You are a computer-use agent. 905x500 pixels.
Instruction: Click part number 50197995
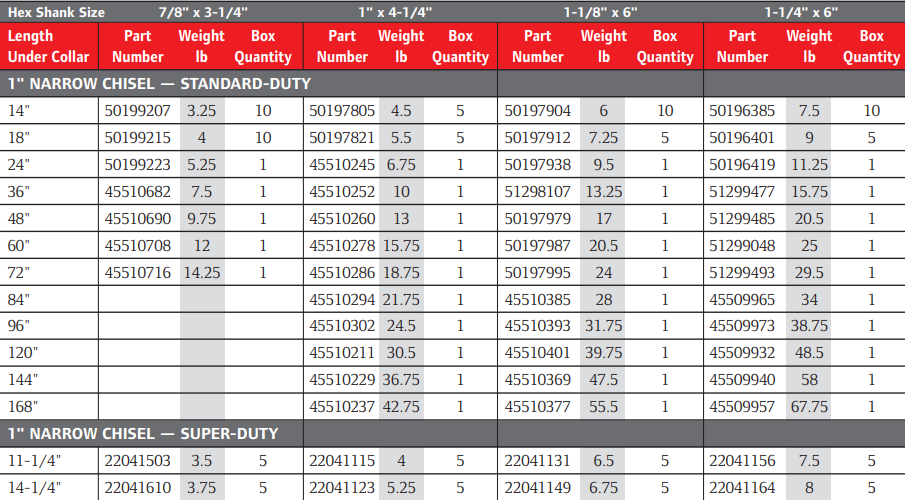537,272
